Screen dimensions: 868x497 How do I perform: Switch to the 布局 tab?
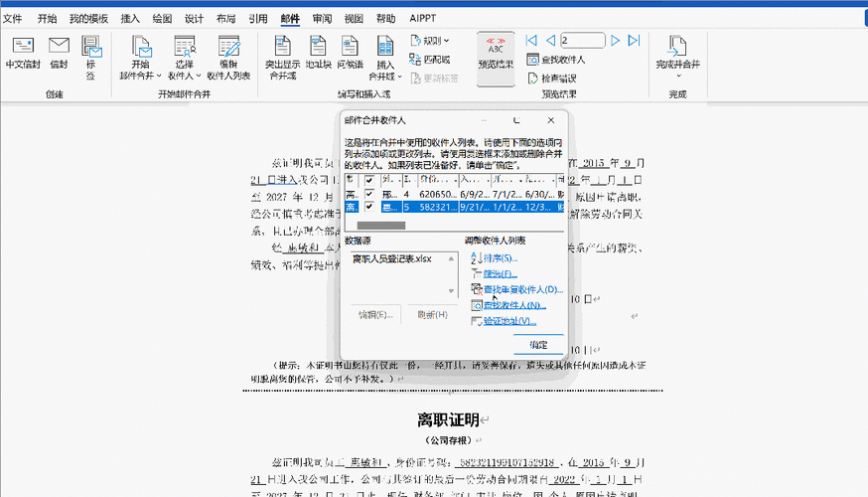(225, 18)
